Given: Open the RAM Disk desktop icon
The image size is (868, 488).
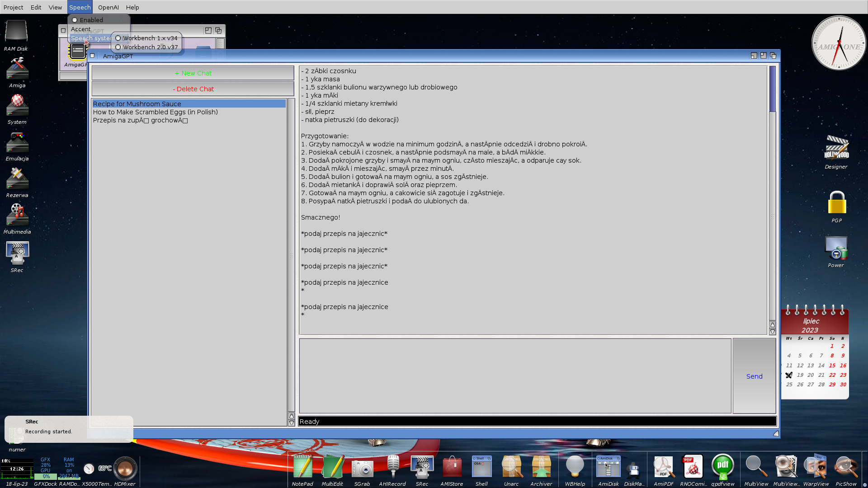Looking at the screenshot, I should point(16,31).
